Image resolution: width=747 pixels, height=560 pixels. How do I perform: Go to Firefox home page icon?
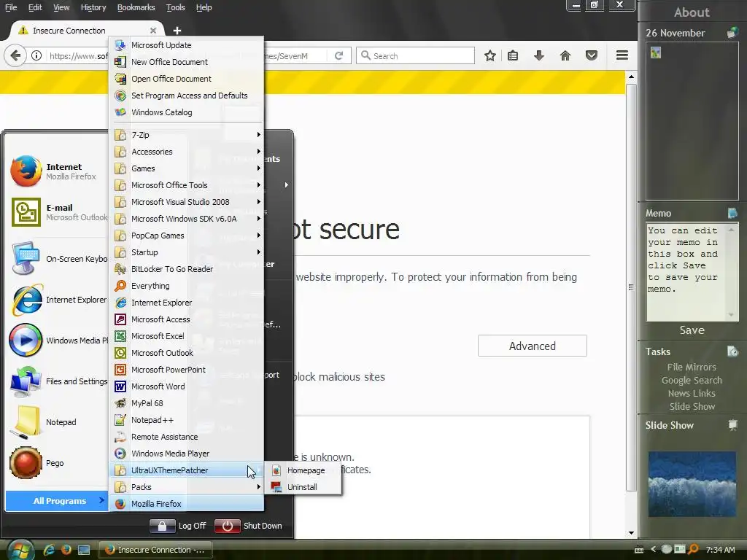click(x=565, y=55)
